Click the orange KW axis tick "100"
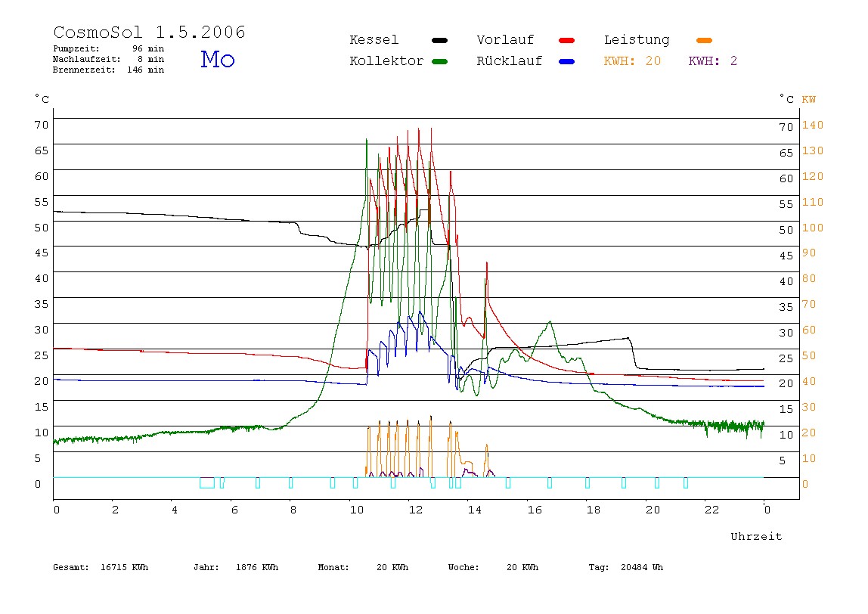 point(813,228)
